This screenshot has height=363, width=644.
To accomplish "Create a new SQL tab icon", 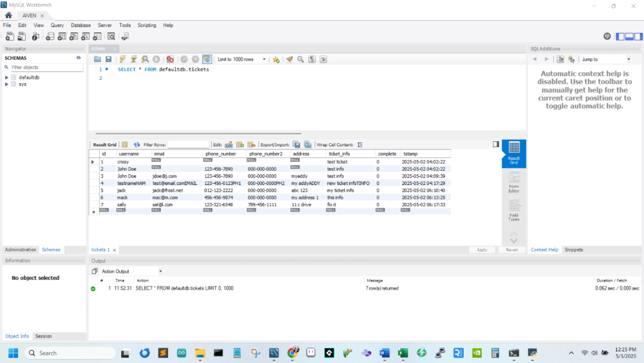I will 10,37.
